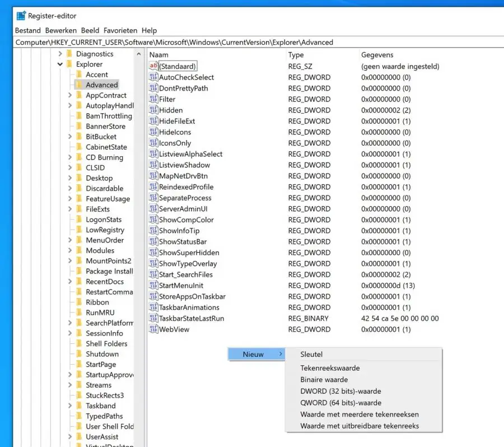Click the registry path address bar
The width and height of the screenshot is (504, 447).
258,42
